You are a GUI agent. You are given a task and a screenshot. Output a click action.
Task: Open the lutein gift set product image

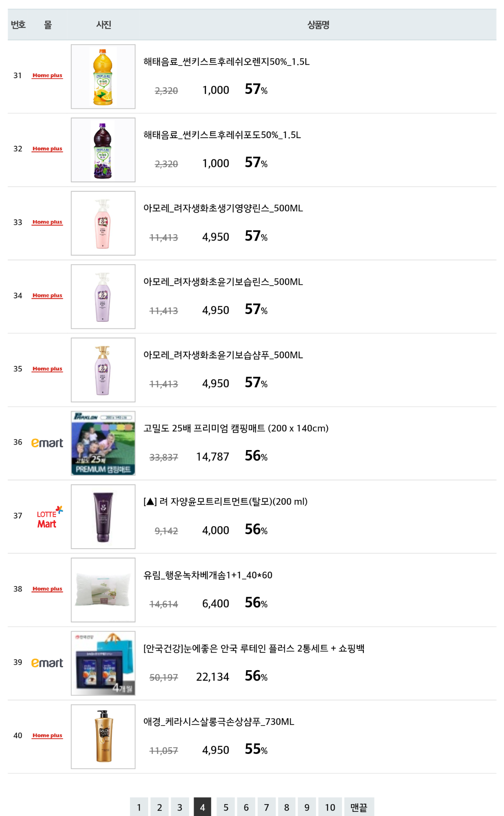point(103,663)
